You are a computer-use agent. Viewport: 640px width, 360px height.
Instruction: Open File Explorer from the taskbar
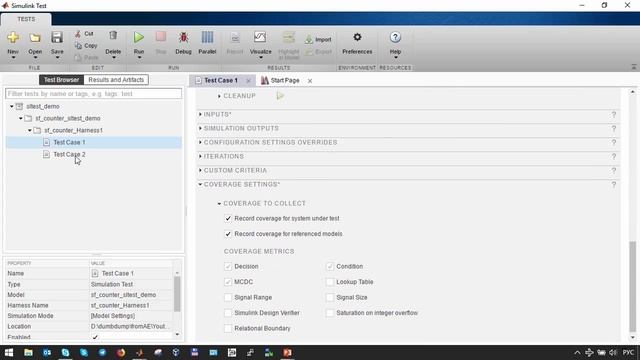click(28, 353)
